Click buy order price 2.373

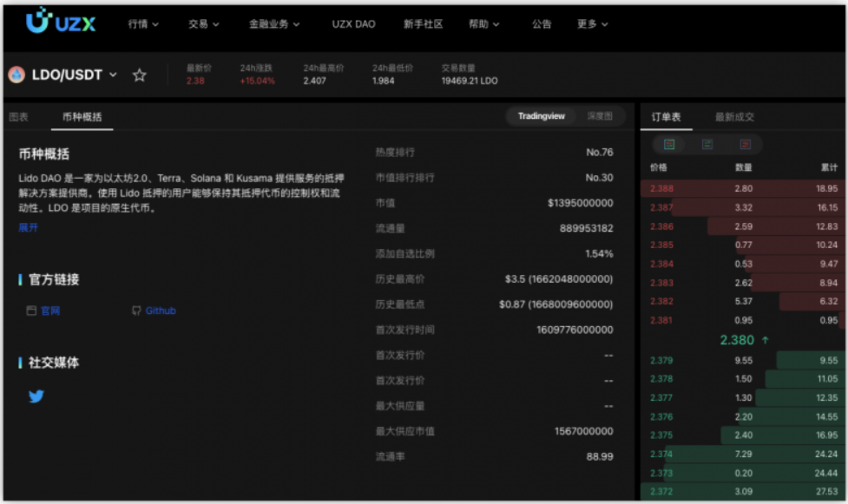(x=661, y=473)
